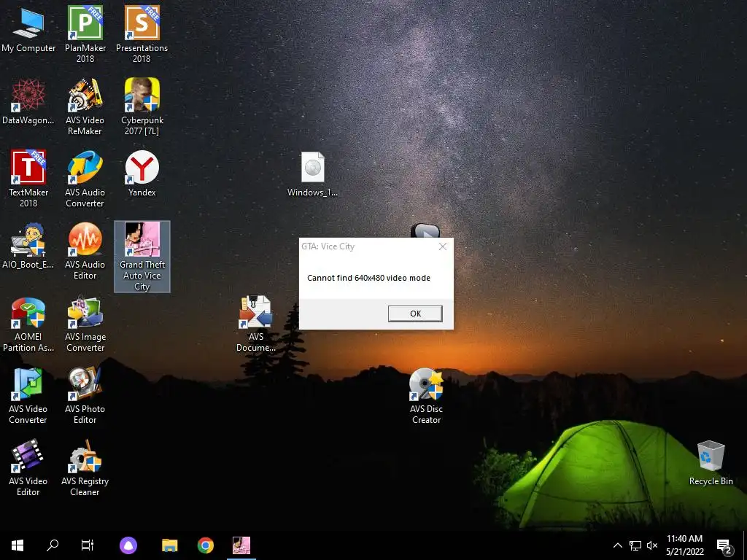747x560 pixels.
Task: Select the AVS Disc Creator shortcut
Action: point(426,396)
